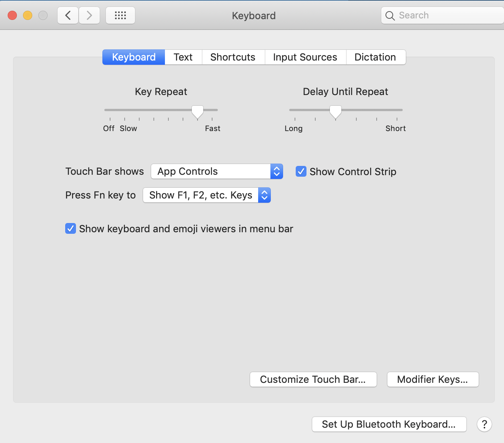This screenshot has height=443, width=504.
Task: Click the forward chevron navigation button
Action: [x=89, y=15]
